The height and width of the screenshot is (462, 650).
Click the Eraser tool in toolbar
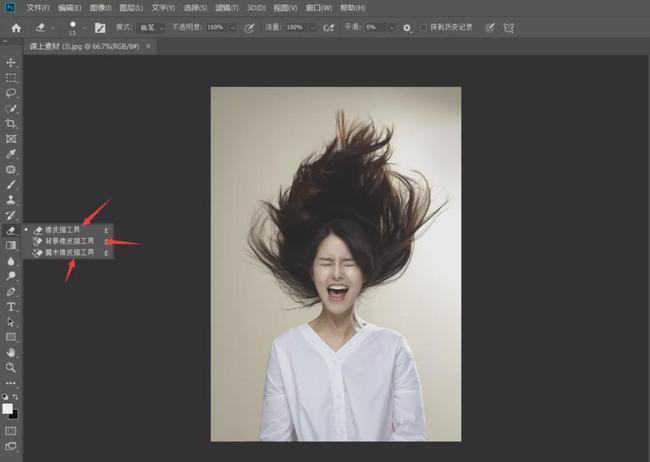coord(11,230)
